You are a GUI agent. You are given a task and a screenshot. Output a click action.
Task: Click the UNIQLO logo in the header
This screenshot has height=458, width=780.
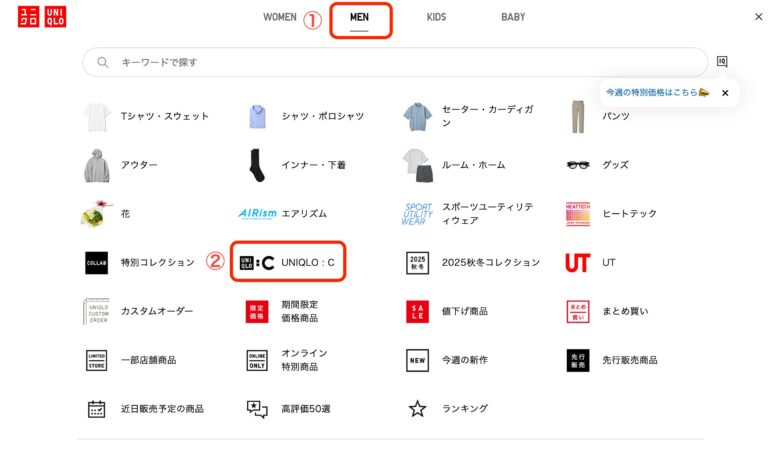[x=41, y=17]
